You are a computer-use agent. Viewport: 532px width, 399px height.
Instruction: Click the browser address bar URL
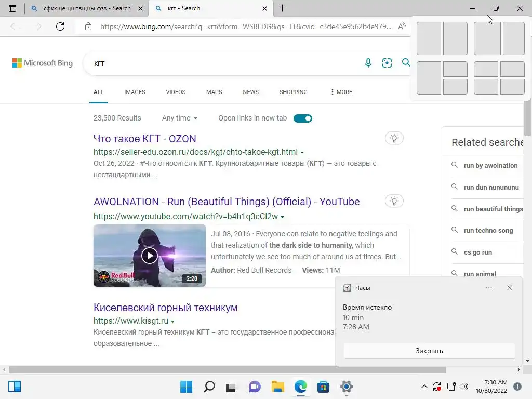coord(246,26)
